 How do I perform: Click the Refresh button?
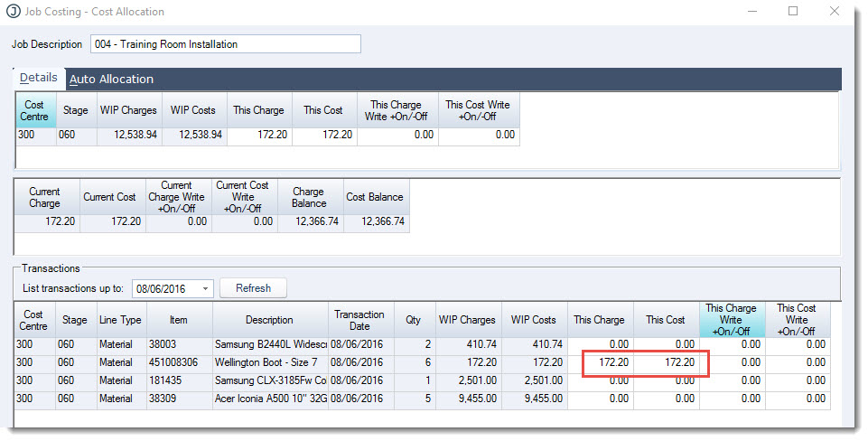pyautogui.click(x=254, y=288)
